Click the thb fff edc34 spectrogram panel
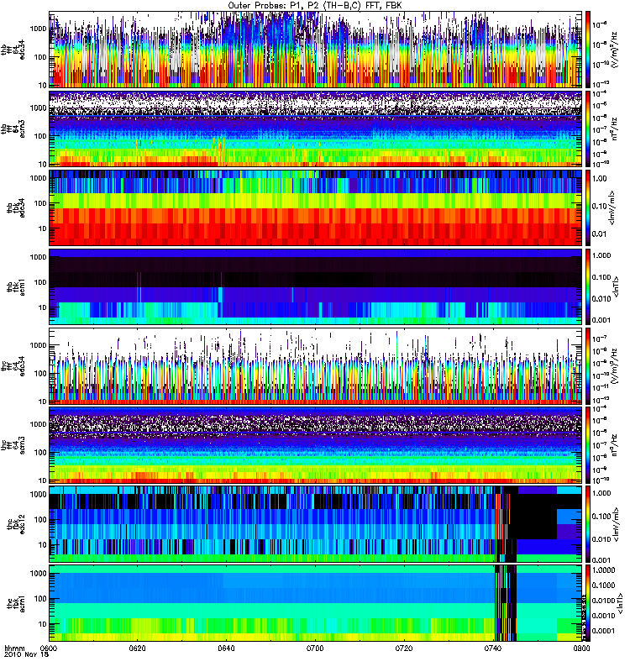Image resolution: width=630 pixels, height=672 pixels. coord(316,50)
